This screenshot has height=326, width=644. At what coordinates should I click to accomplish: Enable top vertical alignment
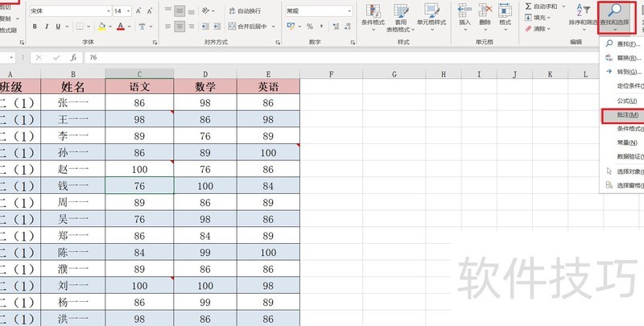tap(168, 10)
